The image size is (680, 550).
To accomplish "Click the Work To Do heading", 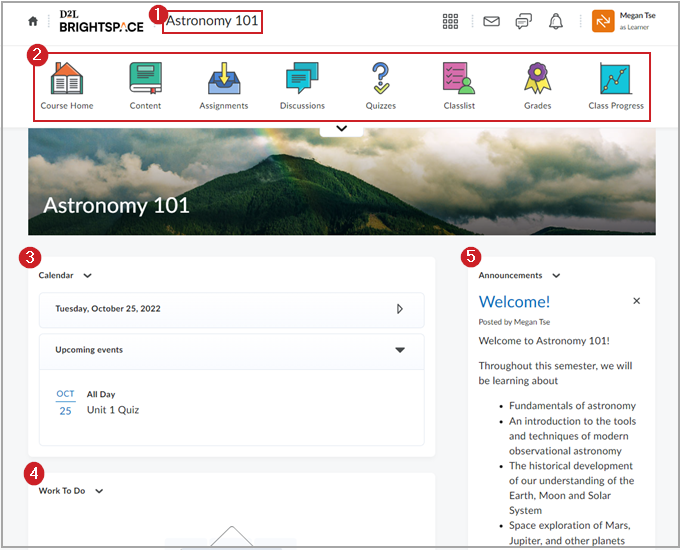I will click(x=62, y=491).
